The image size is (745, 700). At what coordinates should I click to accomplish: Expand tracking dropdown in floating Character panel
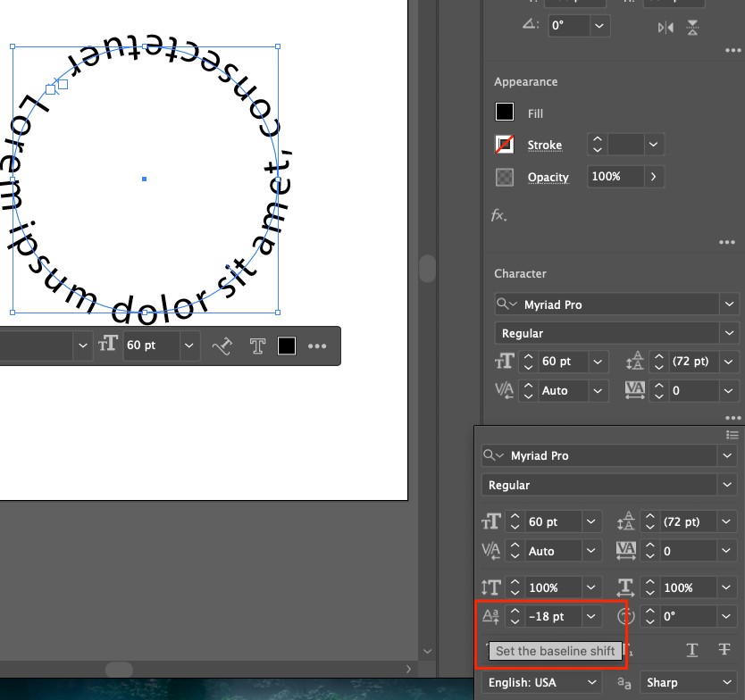(726, 552)
